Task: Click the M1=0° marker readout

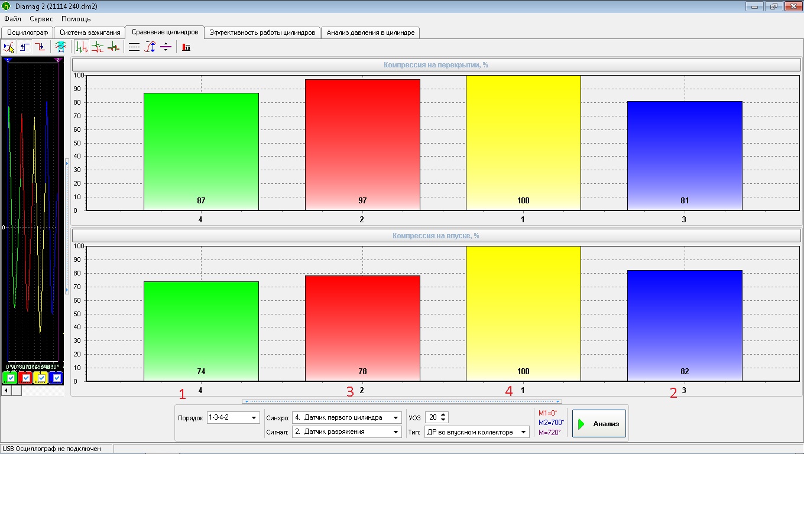Action: [x=548, y=413]
